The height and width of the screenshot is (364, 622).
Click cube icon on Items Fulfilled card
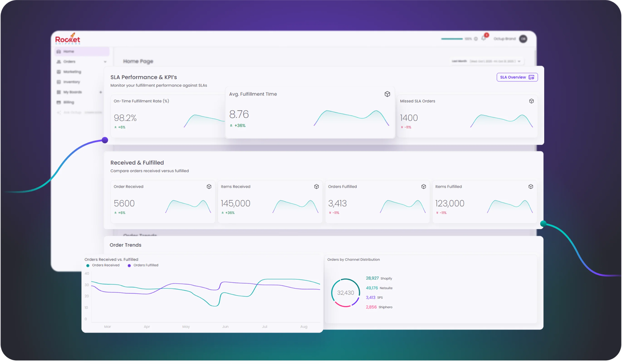(531, 187)
